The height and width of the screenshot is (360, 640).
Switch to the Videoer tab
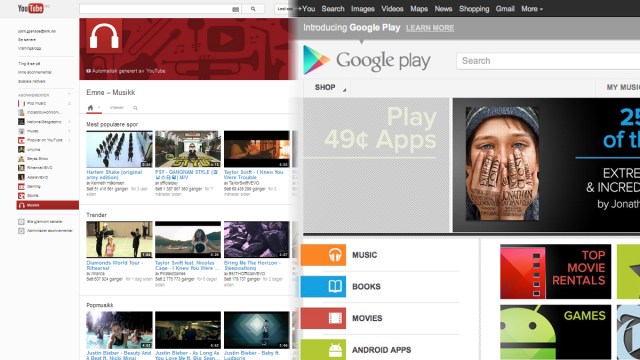[116, 108]
